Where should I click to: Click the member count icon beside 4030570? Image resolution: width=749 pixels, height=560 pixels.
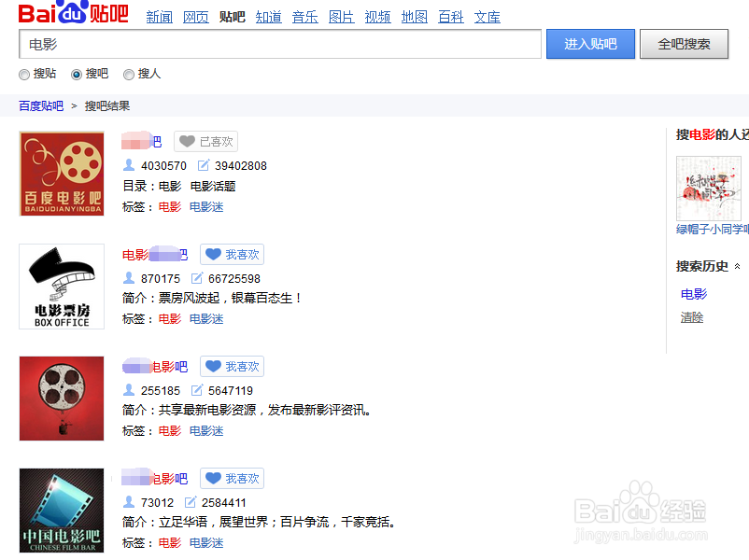tap(129, 165)
